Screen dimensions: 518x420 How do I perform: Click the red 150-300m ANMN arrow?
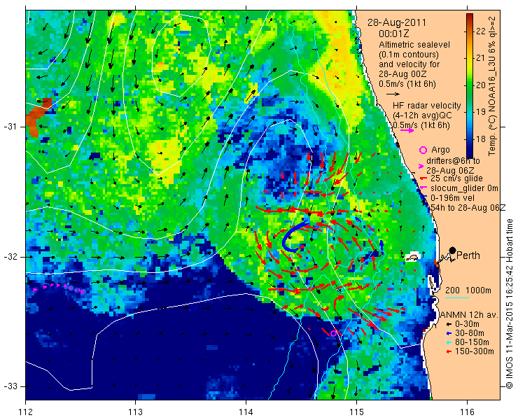[x=449, y=351]
